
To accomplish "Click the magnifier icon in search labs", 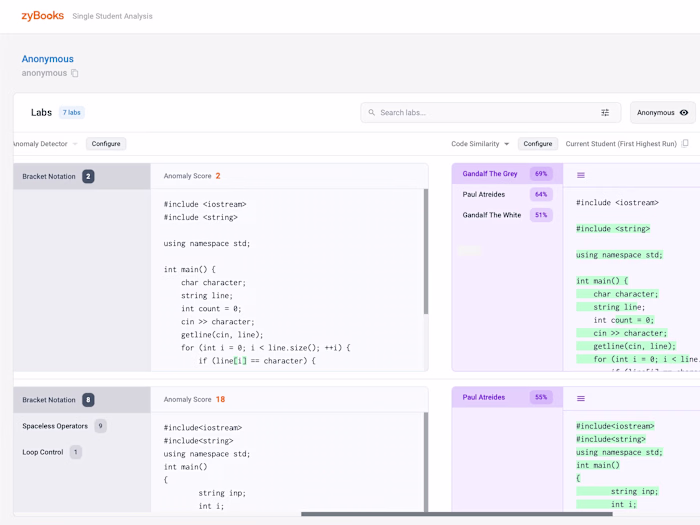I will 371,112.
